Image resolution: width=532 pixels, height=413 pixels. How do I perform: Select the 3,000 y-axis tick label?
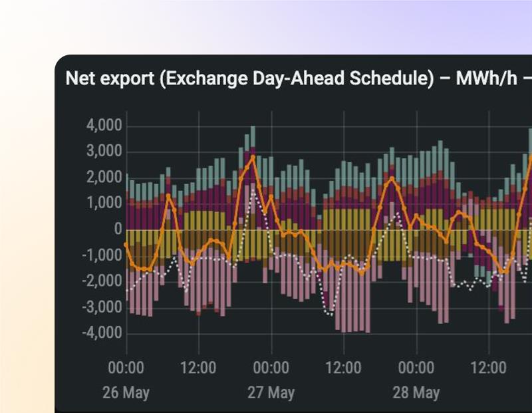tap(104, 152)
